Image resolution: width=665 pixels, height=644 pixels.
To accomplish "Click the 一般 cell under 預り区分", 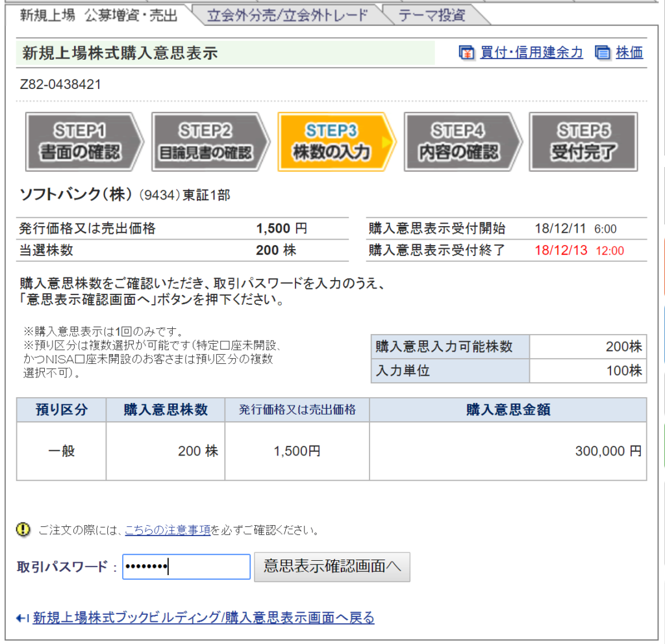I will click(x=62, y=451).
